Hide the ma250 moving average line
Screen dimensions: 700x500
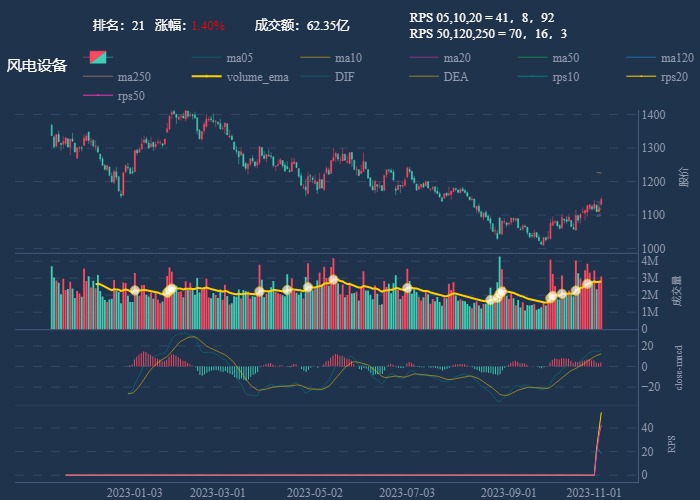click(117, 77)
